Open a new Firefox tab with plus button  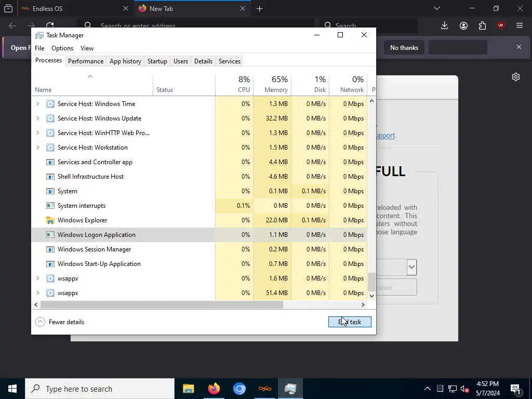click(x=260, y=8)
